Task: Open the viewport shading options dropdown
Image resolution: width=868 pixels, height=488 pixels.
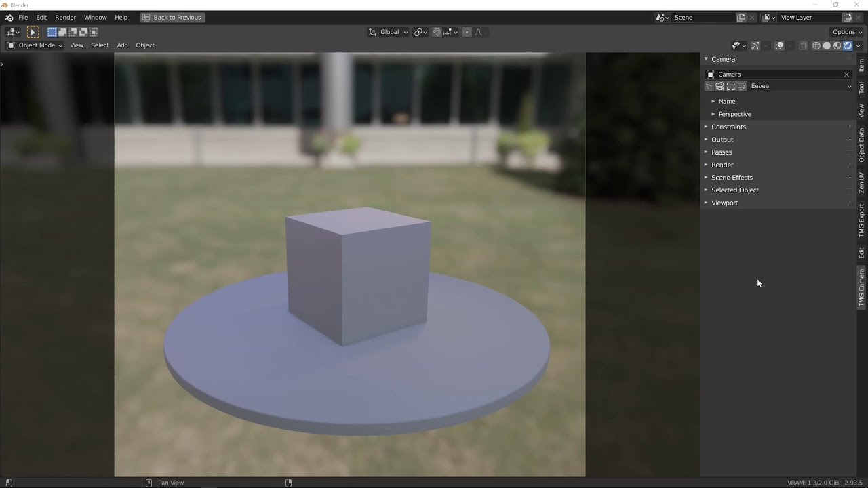Action: [859, 45]
